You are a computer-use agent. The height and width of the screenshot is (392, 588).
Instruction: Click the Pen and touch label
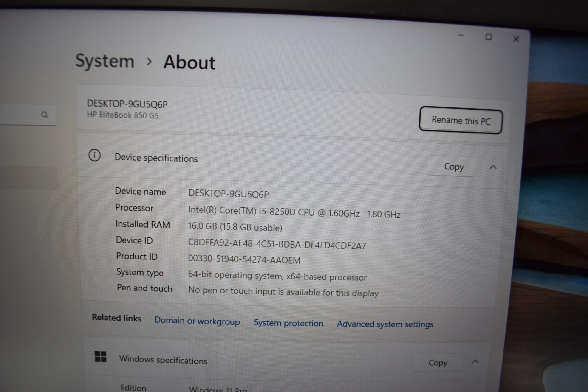click(145, 288)
